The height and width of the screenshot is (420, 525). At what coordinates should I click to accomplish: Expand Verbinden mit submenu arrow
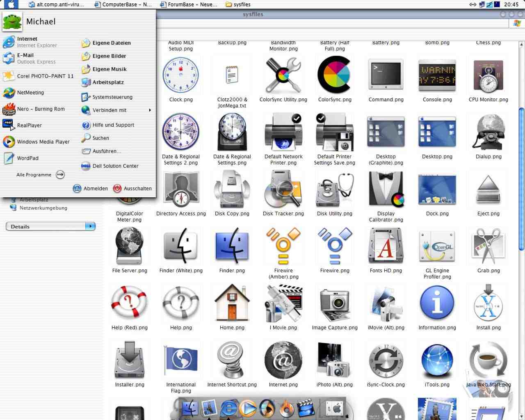tap(150, 110)
